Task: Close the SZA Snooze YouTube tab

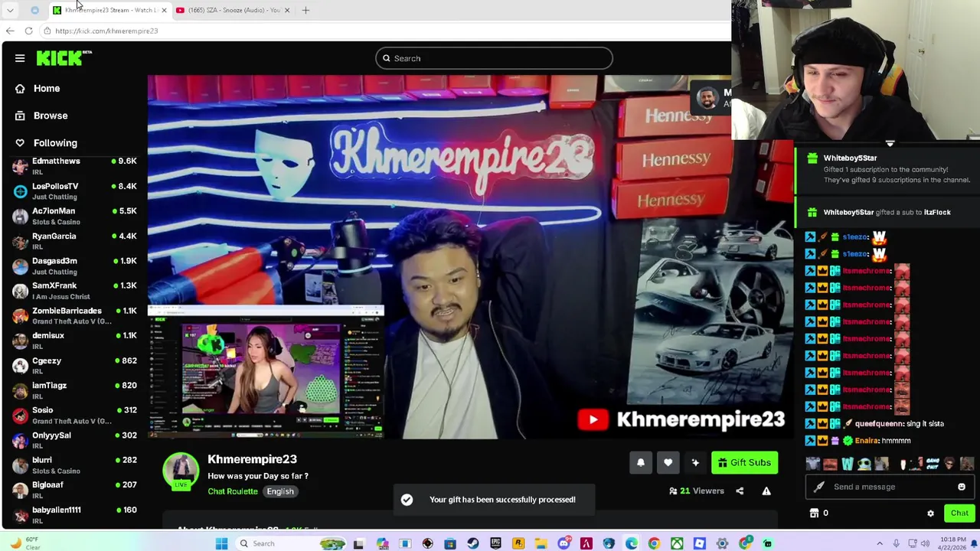Action: click(x=287, y=10)
